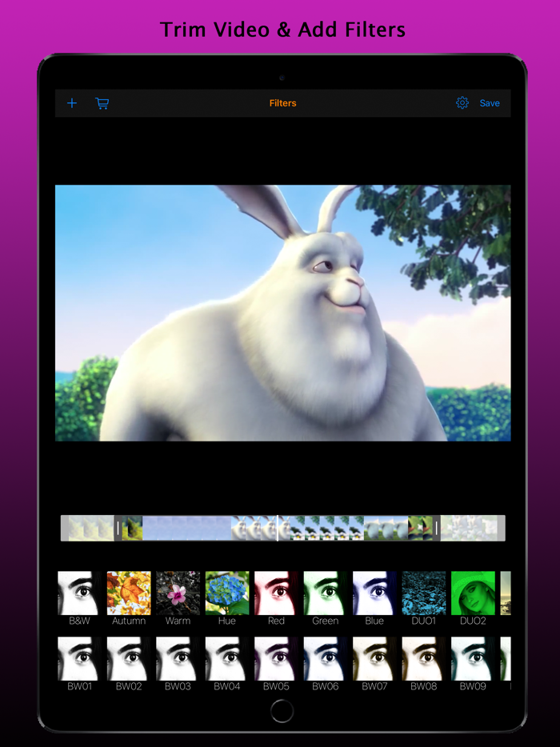Click the iPad home button
Screen dimensions: 560x747
coord(282,711)
